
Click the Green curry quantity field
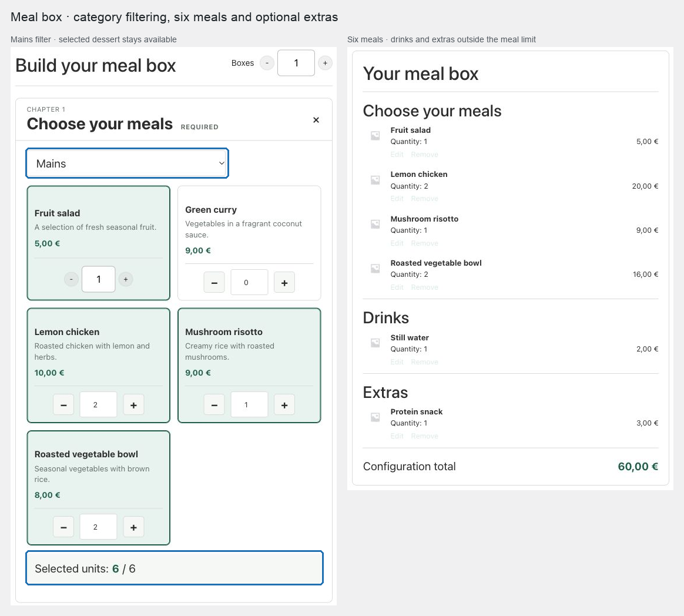click(249, 282)
